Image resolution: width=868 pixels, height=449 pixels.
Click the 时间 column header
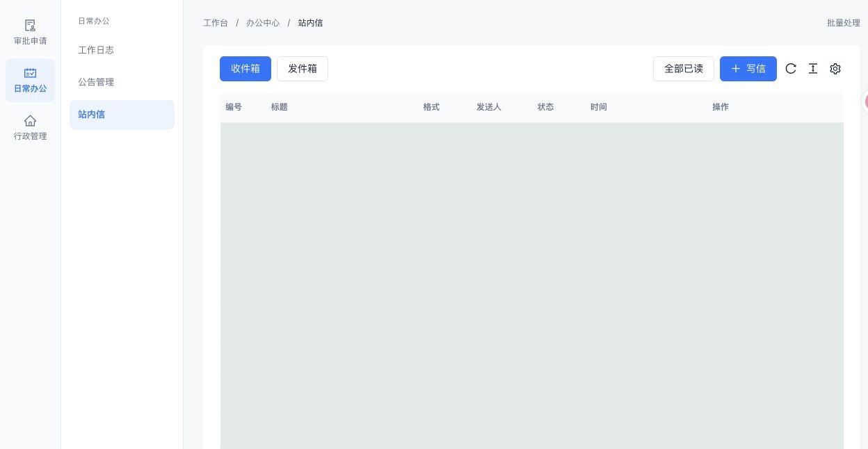point(599,107)
